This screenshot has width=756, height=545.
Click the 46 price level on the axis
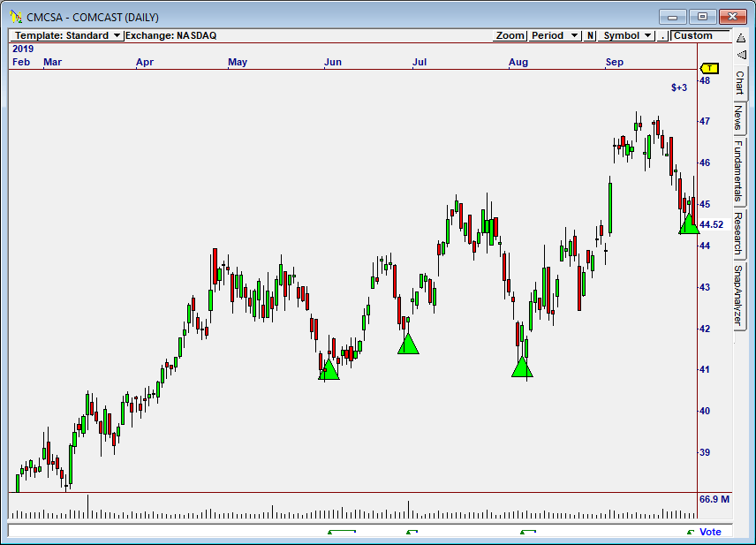point(705,163)
